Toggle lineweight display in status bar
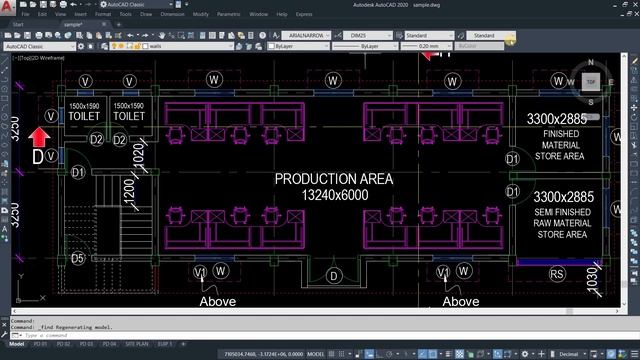This screenshot has height=360, width=640. point(449,354)
